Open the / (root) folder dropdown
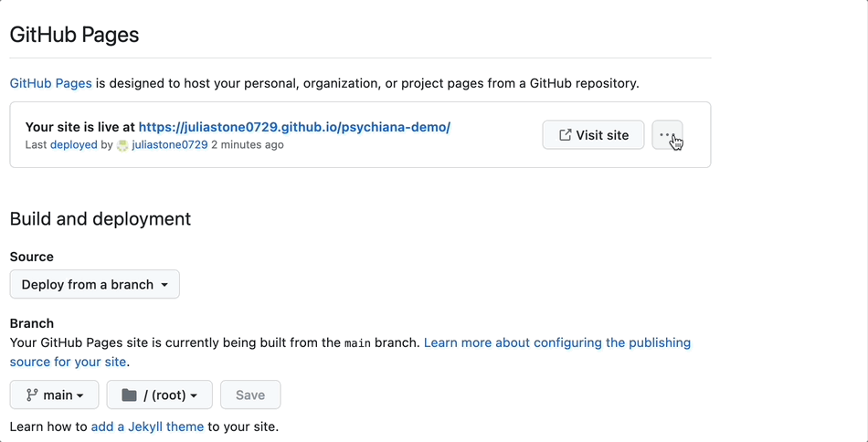The height and width of the screenshot is (442, 868). (x=159, y=395)
